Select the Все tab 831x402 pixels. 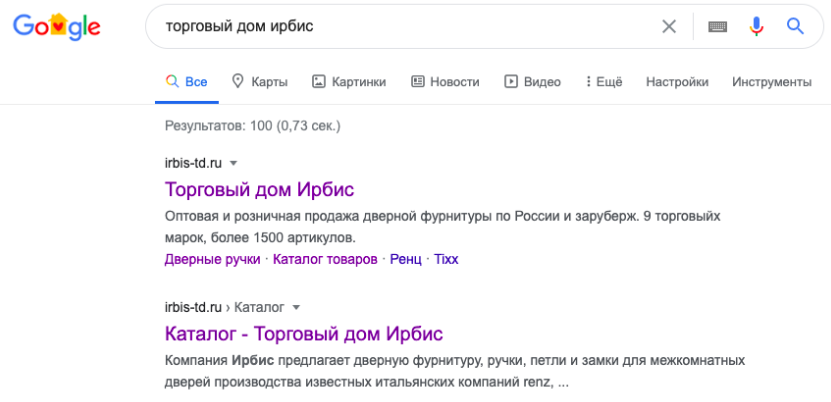pos(187,82)
